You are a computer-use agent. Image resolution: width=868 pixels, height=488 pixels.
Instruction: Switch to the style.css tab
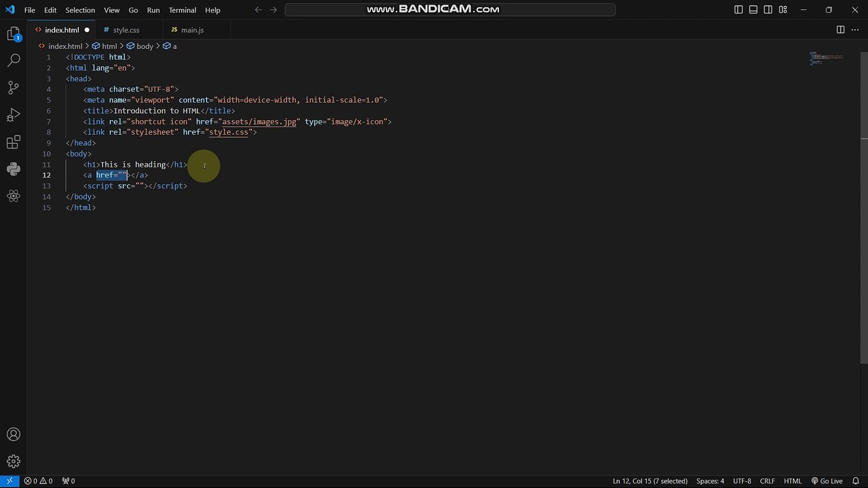(x=126, y=30)
